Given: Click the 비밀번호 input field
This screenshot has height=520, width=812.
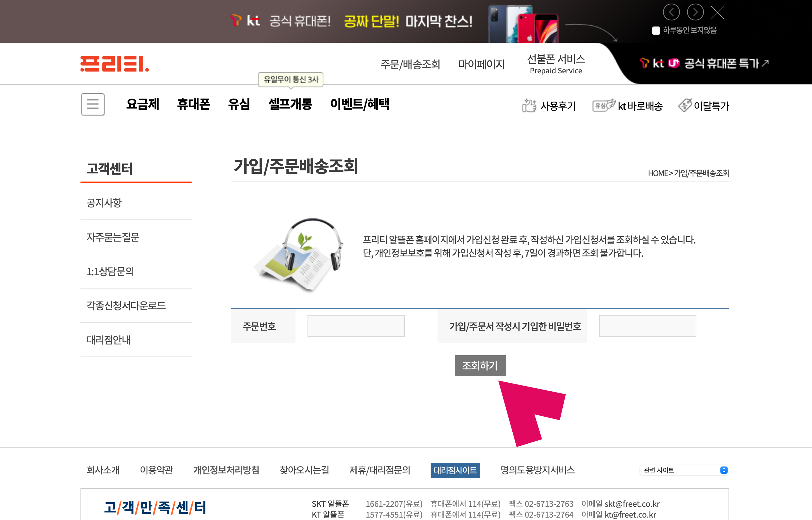Looking at the screenshot, I should tap(647, 326).
